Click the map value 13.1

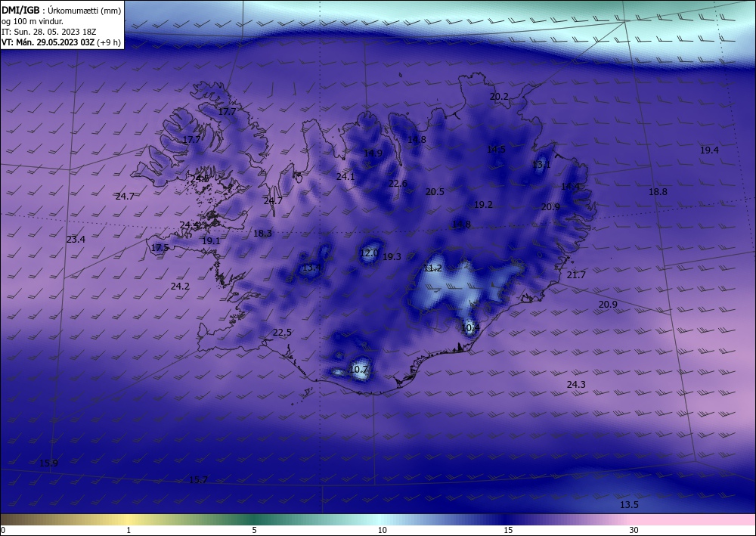[541, 164]
